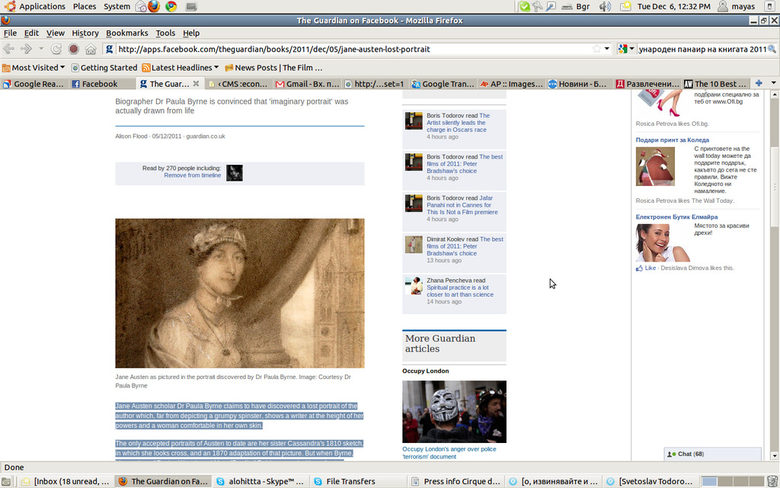Open the search engine selector dropdown

tap(632, 49)
